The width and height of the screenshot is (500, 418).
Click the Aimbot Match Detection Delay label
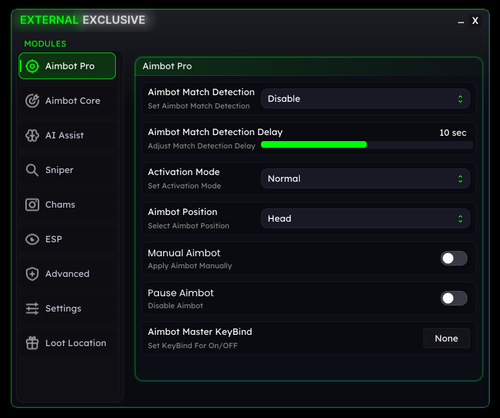(x=215, y=132)
